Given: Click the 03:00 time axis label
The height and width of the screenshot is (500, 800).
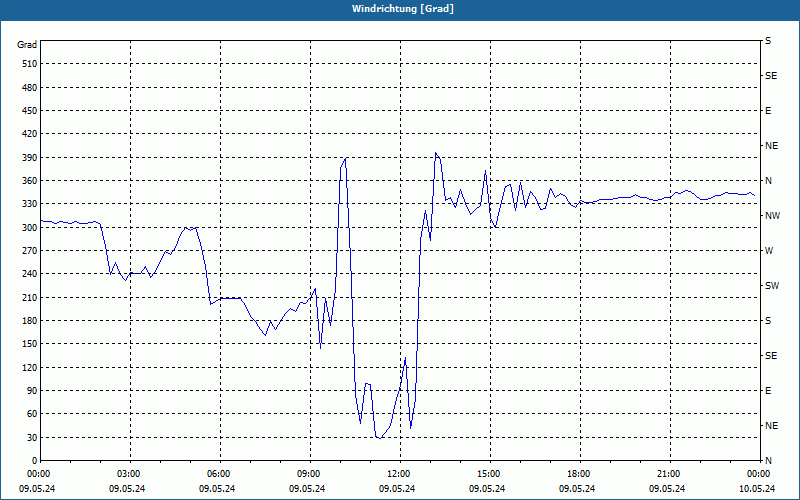Looking at the screenshot, I should [130, 473].
